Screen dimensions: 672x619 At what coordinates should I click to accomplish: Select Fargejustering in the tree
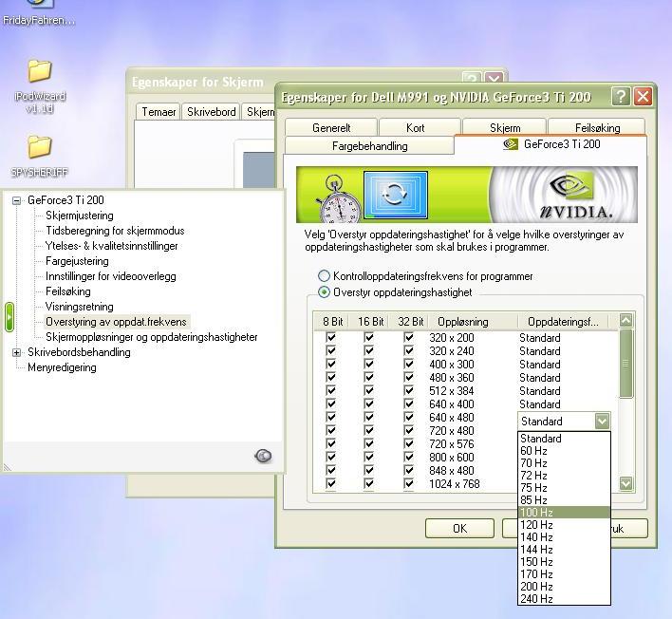(x=77, y=261)
